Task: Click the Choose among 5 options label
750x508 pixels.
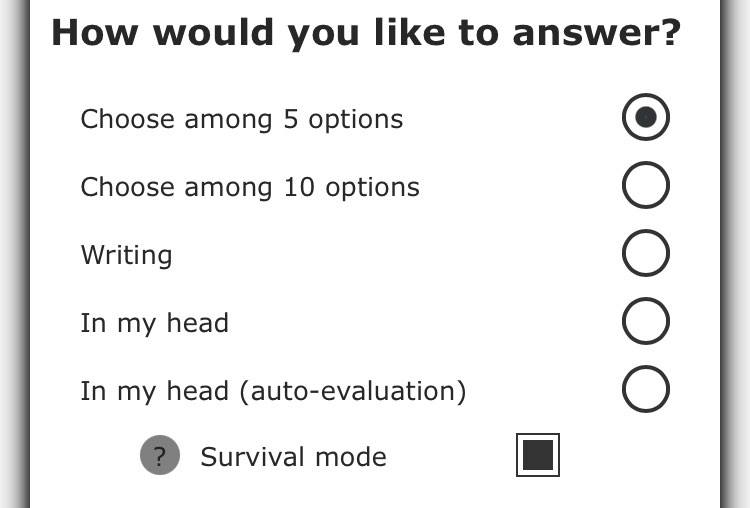Action: [x=242, y=119]
